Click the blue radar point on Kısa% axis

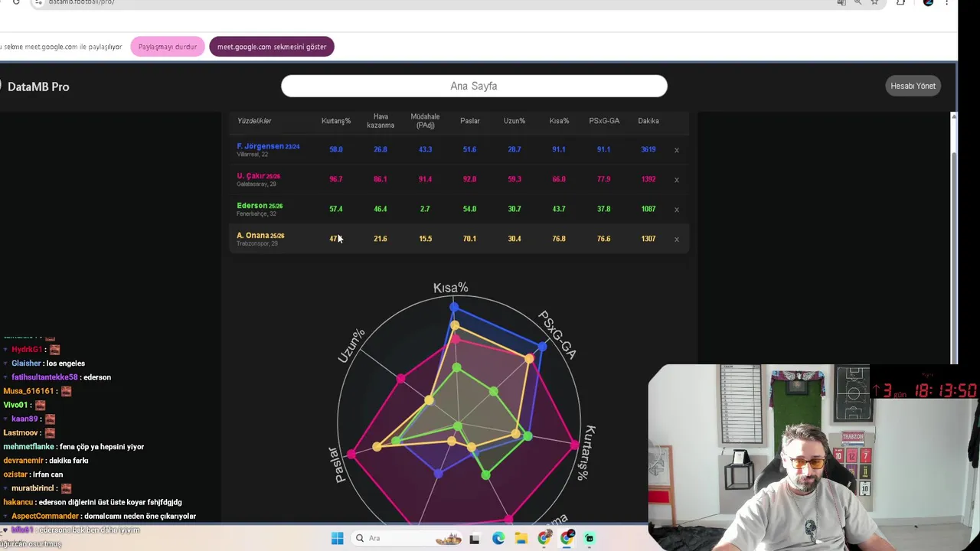point(454,308)
